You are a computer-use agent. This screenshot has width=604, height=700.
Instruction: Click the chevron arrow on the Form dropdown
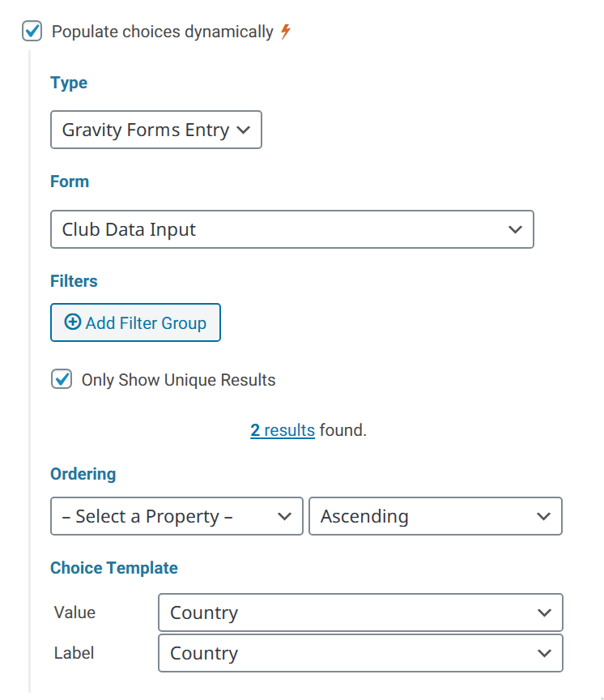click(x=515, y=229)
